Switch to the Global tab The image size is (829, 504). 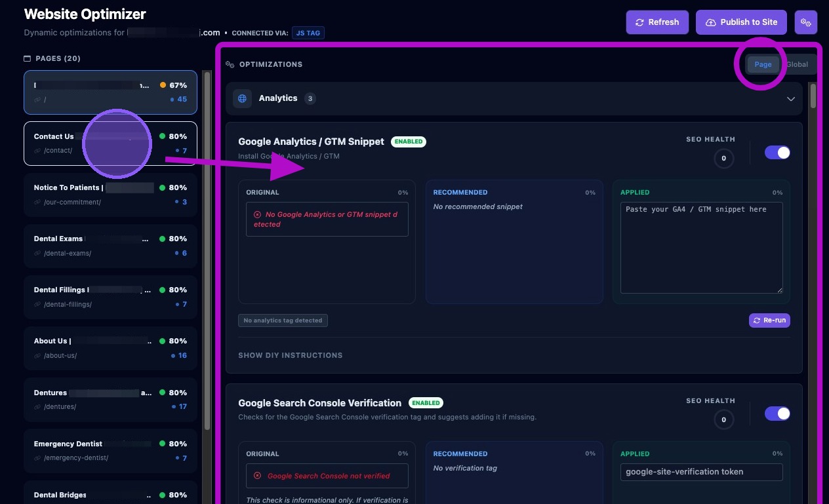[797, 64]
